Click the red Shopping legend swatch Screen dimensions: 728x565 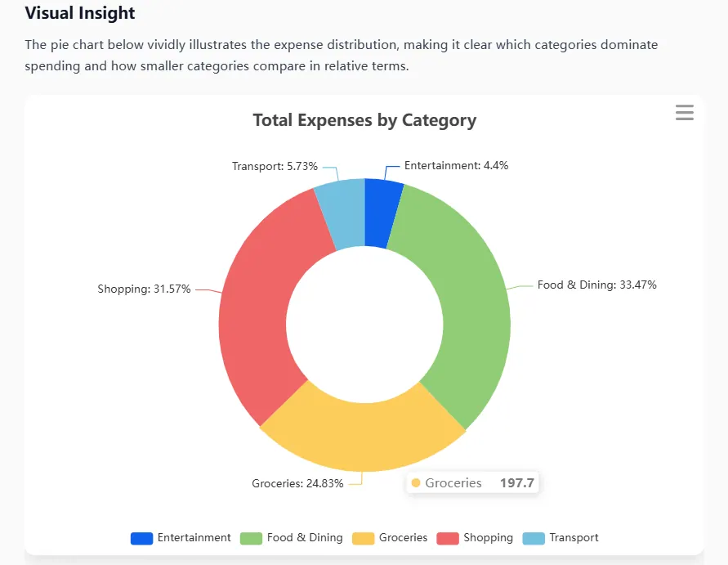click(x=448, y=539)
